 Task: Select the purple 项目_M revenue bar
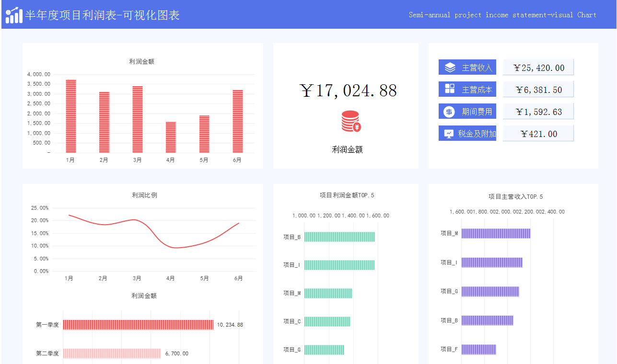tap(496, 233)
